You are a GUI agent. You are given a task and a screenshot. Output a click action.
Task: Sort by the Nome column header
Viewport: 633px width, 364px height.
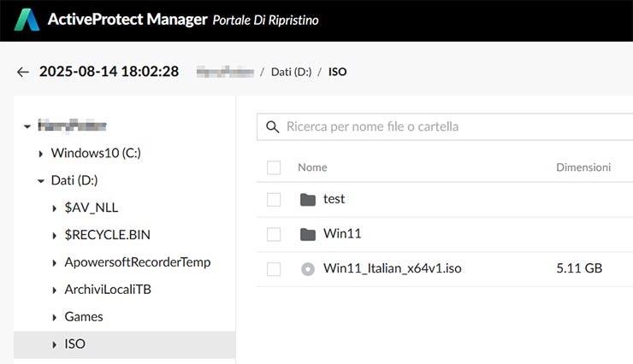[x=312, y=167]
